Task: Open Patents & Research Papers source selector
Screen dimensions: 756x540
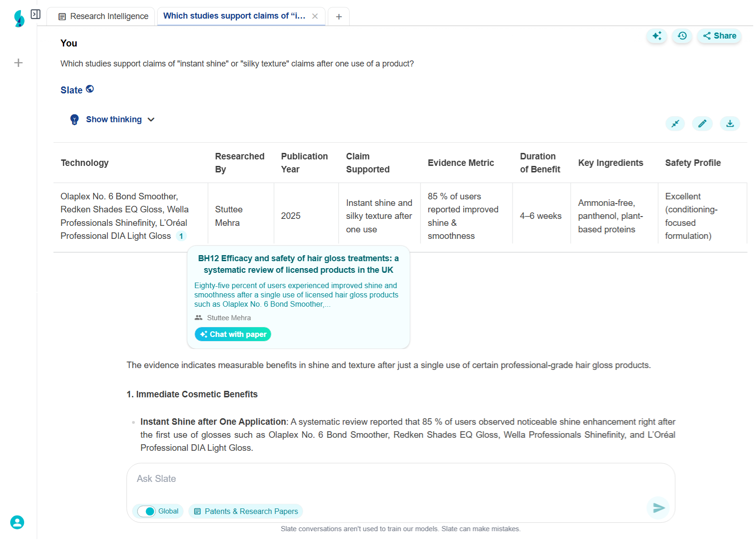Action: (x=245, y=511)
